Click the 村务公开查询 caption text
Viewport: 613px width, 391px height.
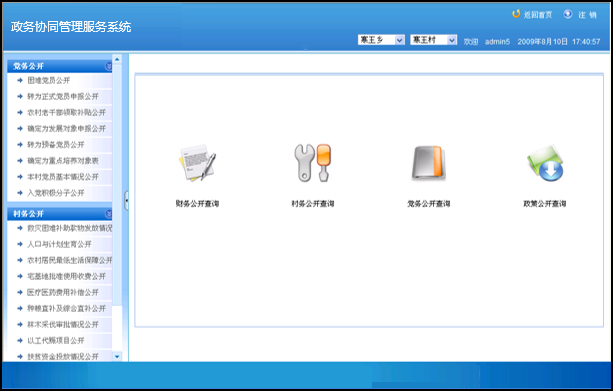pos(313,203)
